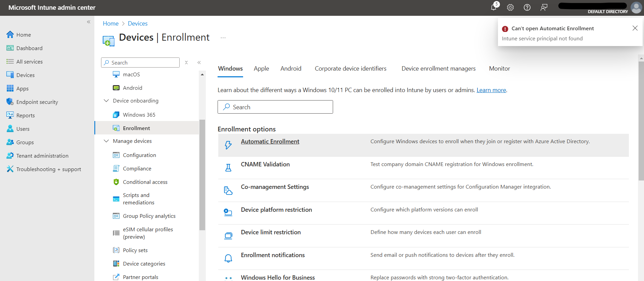This screenshot has width=644, height=281.
Task: Switch to the Android tab
Action: (291, 69)
